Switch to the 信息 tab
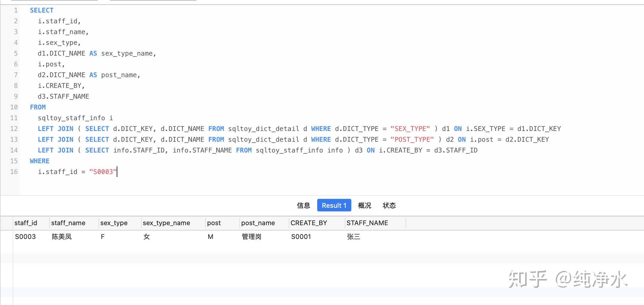This screenshot has height=305, width=644. pyautogui.click(x=303, y=205)
